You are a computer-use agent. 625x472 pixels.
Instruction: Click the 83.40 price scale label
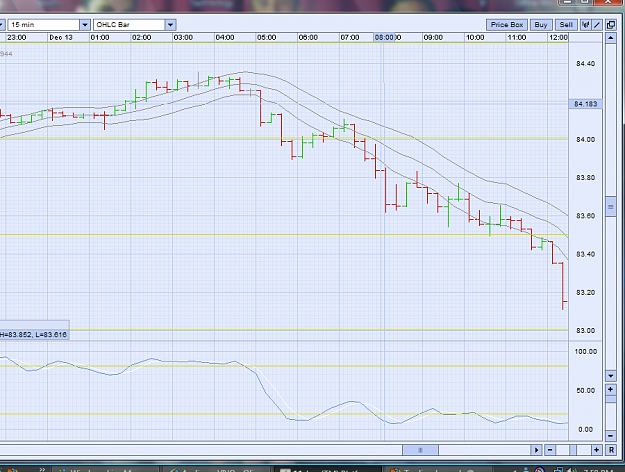(586, 254)
